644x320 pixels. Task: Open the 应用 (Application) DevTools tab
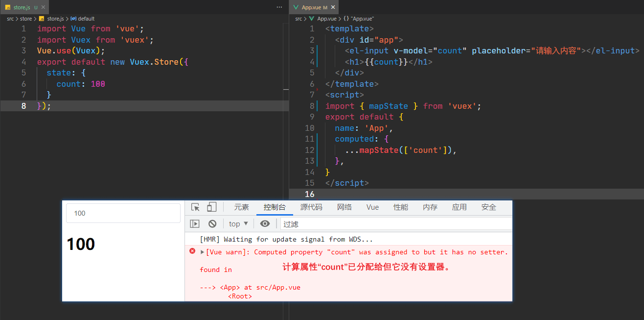pos(460,207)
